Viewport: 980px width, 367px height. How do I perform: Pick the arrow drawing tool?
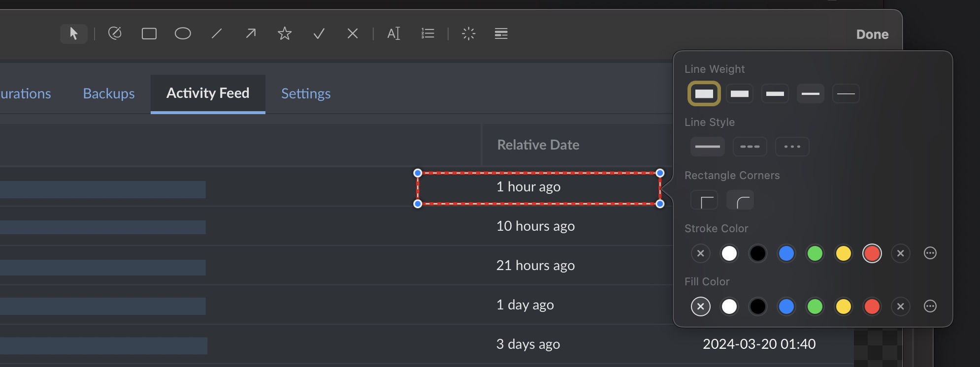tap(251, 33)
